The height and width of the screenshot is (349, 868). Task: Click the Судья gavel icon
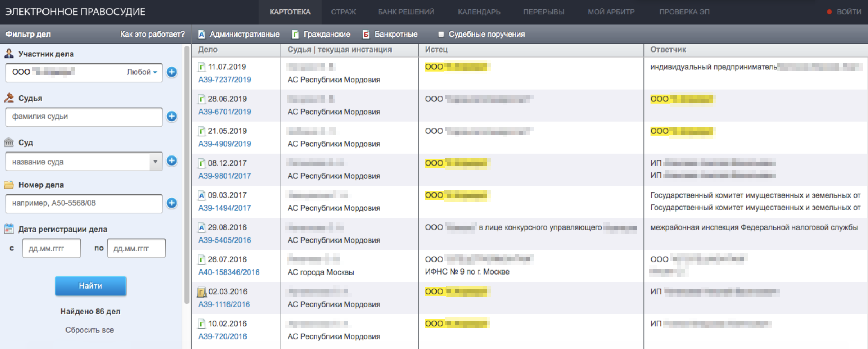pyautogui.click(x=9, y=98)
